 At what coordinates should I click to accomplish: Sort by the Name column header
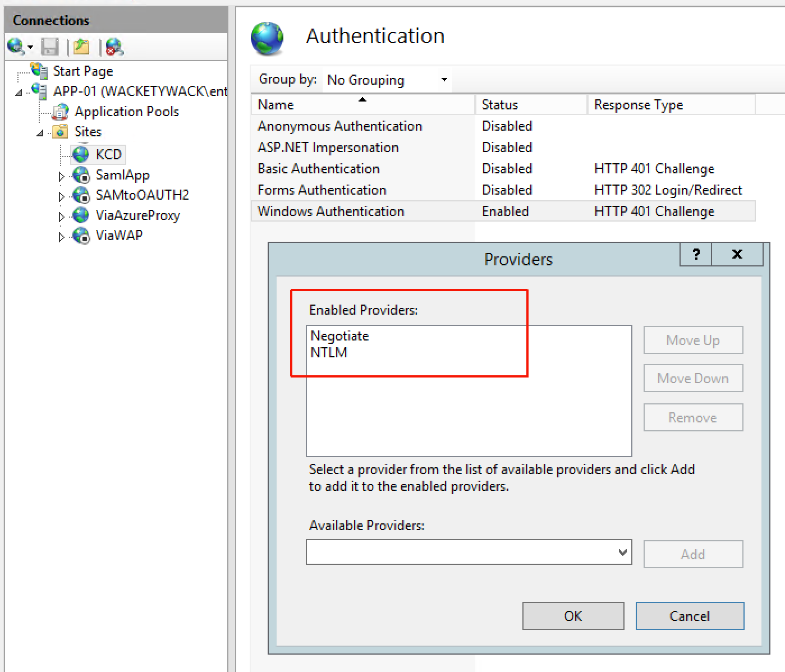tap(362, 105)
